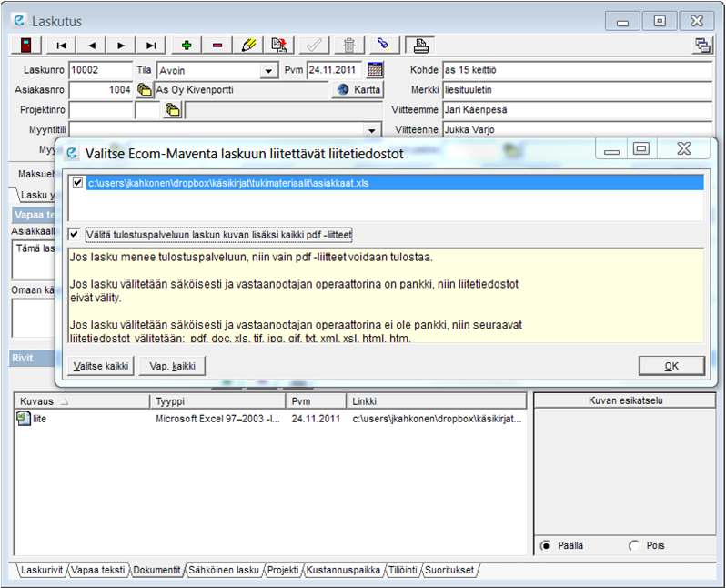Image resolution: width=726 pixels, height=588 pixels.
Task: Click the Laskunro input field
Action: click(100, 70)
